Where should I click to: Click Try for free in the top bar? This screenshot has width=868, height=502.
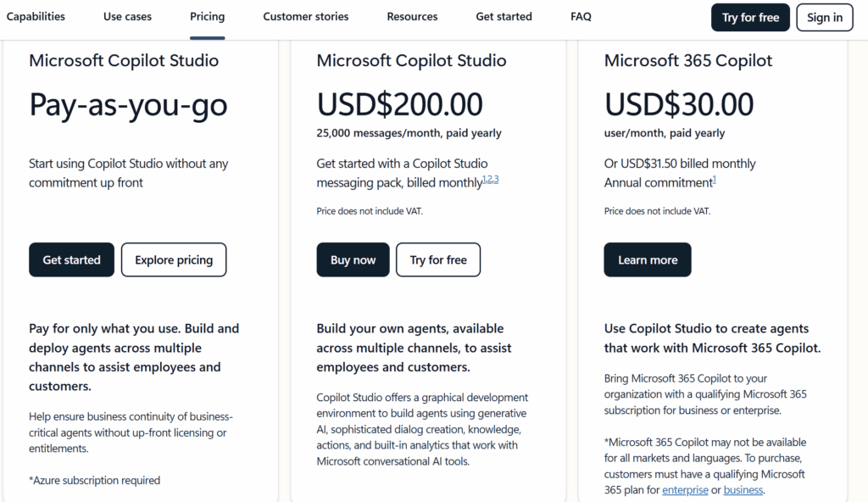pos(749,17)
